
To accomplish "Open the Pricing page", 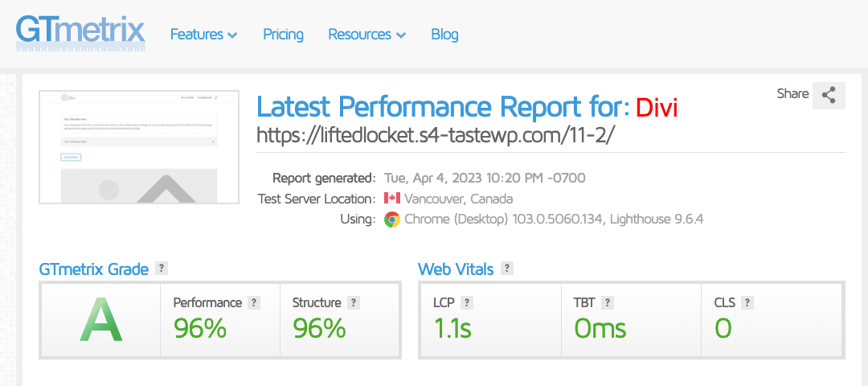I will pyautogui.click(x=283, y=35).
